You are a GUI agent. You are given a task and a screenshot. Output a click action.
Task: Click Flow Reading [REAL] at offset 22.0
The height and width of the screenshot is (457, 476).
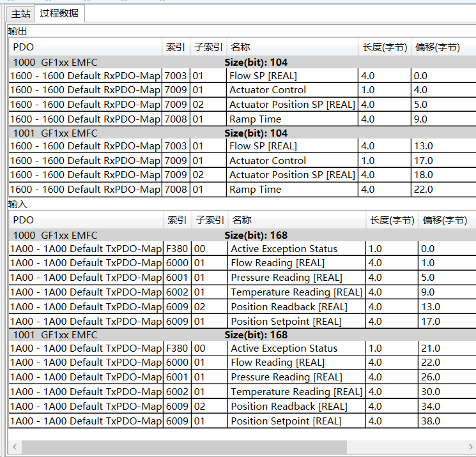pyautogui.click(x=277, y=363)
